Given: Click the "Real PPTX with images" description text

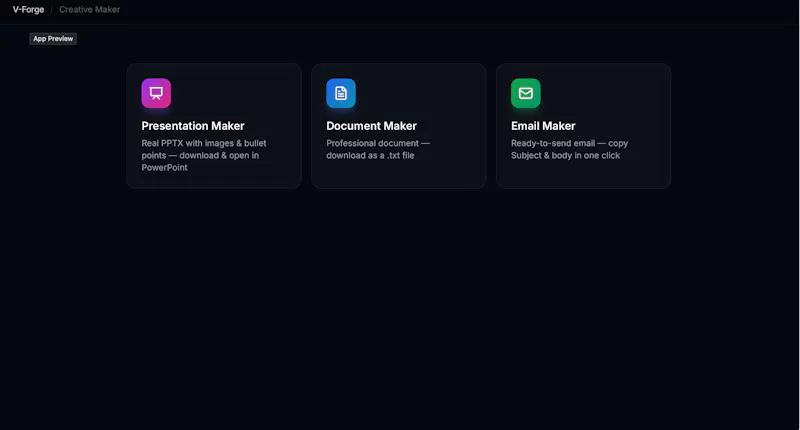Looking at the screenshot, I should [x=204, y=155].
